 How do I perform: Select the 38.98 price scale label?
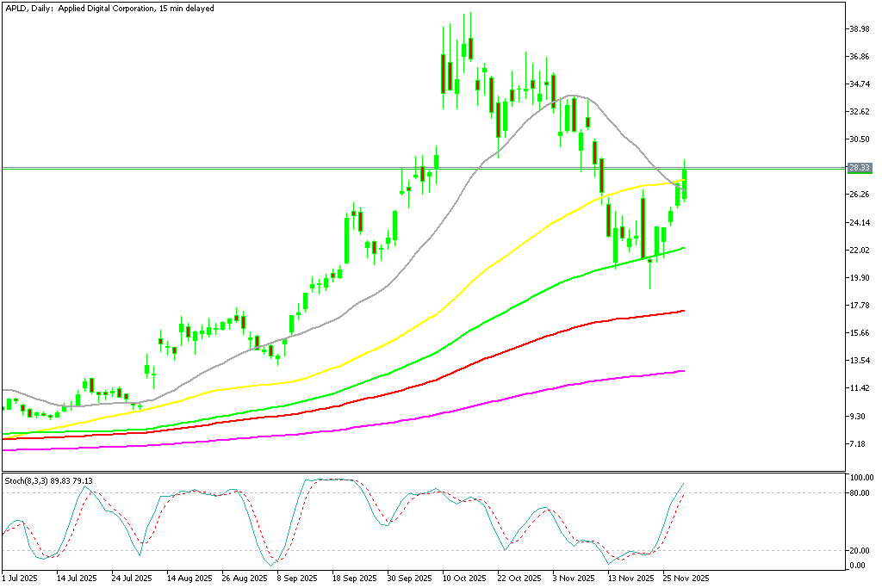tap(858, 28)
